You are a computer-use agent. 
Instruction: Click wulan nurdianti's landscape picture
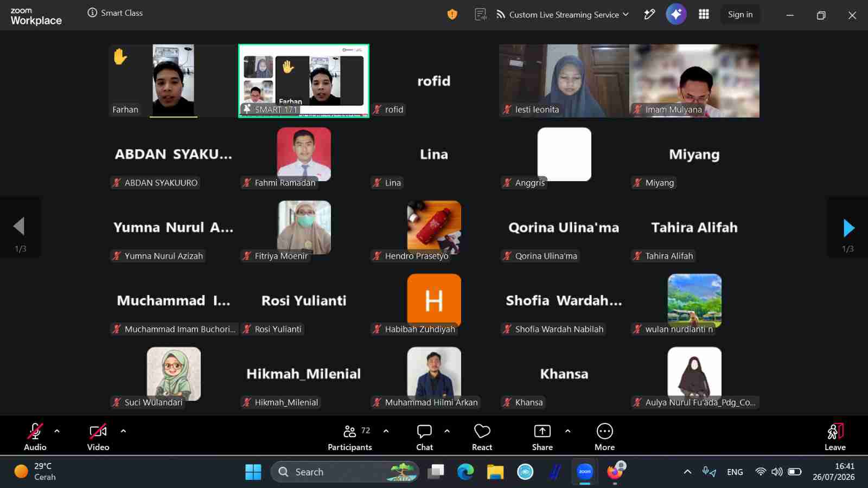694,300
